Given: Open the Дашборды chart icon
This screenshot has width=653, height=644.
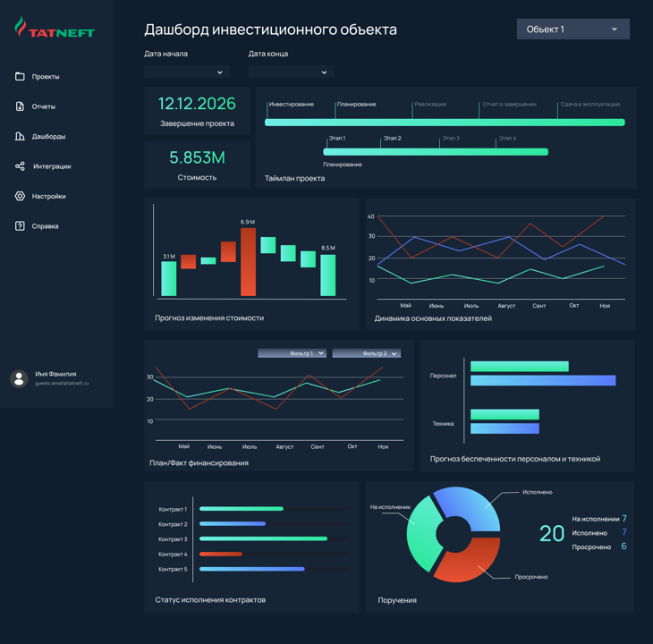Looking at the screenshot, I should 20,137.
